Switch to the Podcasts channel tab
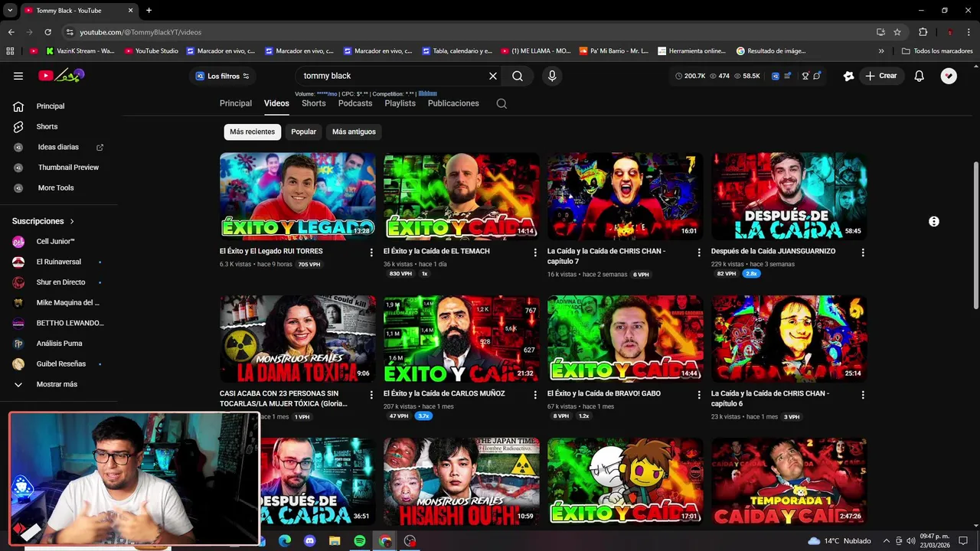The width and height of the screenshot is (980, 551). click(x=355, y=103)
